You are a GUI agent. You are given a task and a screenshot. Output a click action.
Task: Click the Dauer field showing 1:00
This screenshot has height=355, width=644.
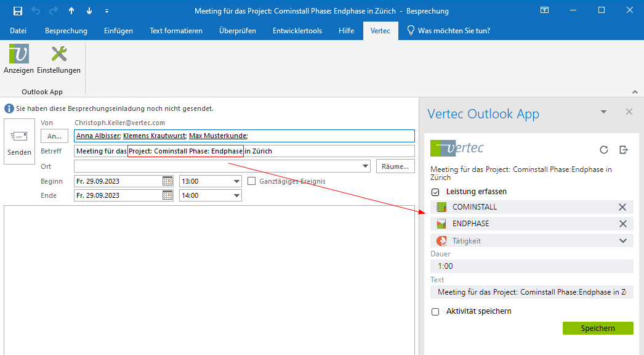pos(531,266)
